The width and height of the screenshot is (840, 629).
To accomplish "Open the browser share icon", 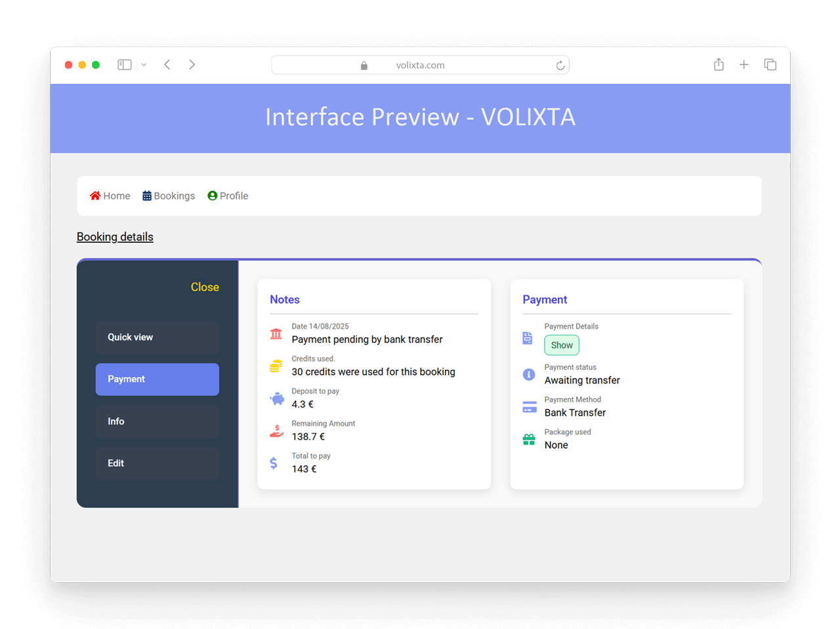I will pos(719,64).
